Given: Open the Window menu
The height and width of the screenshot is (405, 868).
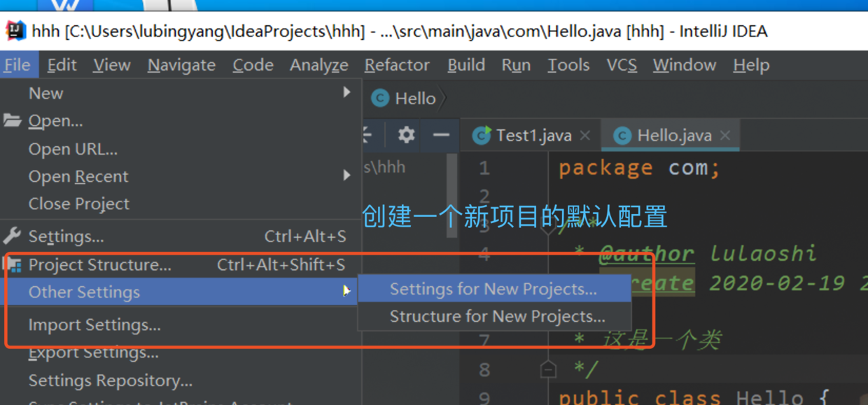Looking at the screenshot, I should 684,65.
